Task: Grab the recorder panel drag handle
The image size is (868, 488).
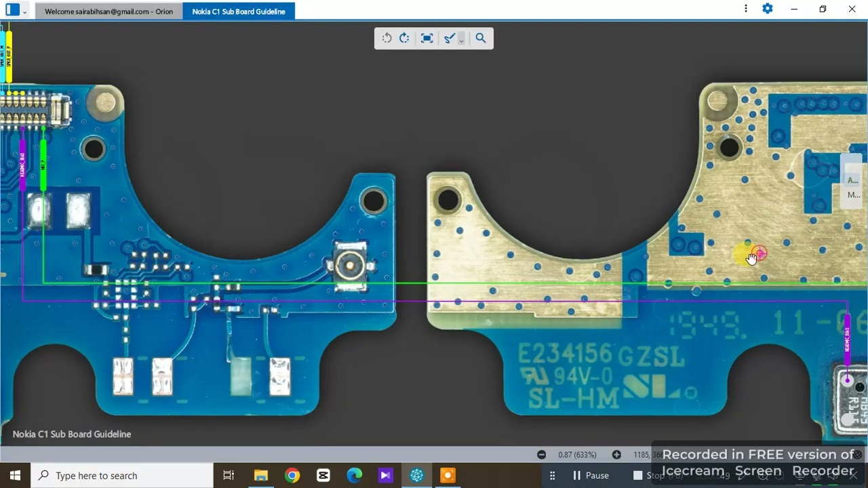Action: pyautogui.click(x=552, y=475)
